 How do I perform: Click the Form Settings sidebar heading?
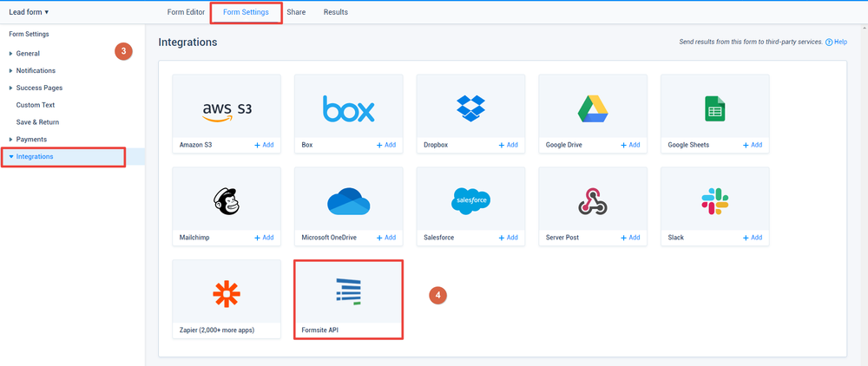30,35
